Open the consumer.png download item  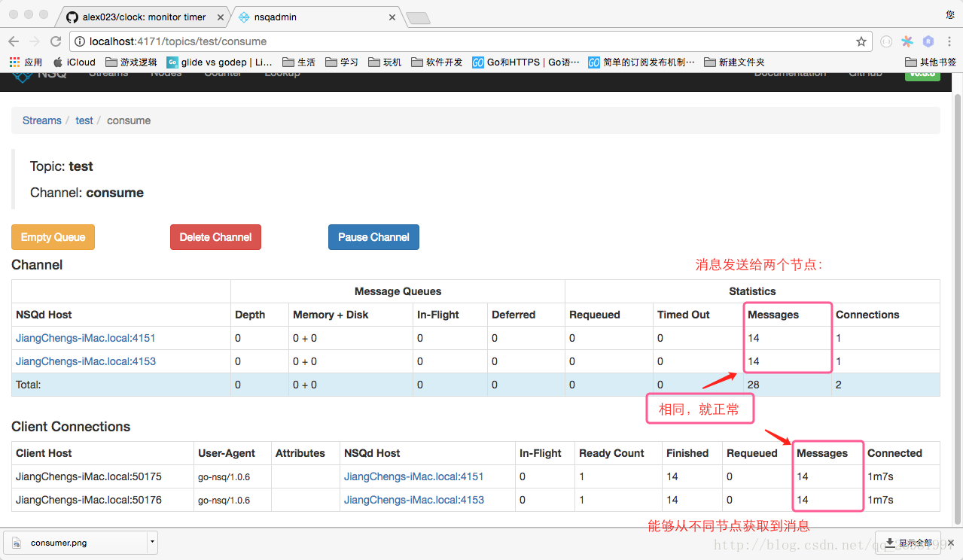click(75, 543)
